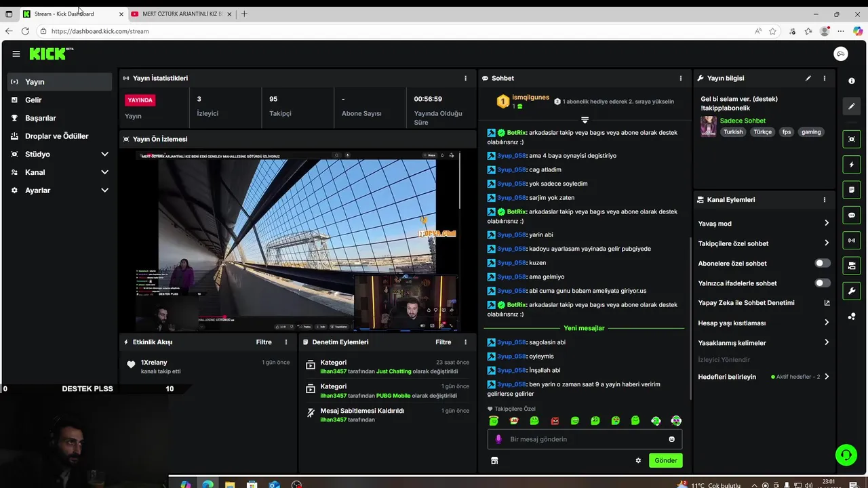868x488 pixels.
Task: Click the browser refresh button
Action: 25,31
